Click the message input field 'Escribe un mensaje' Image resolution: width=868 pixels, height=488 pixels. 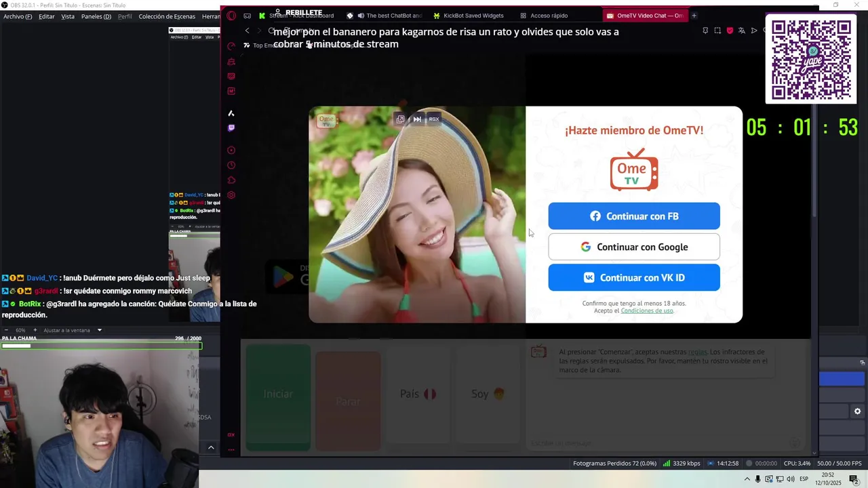tap(658, 443)
